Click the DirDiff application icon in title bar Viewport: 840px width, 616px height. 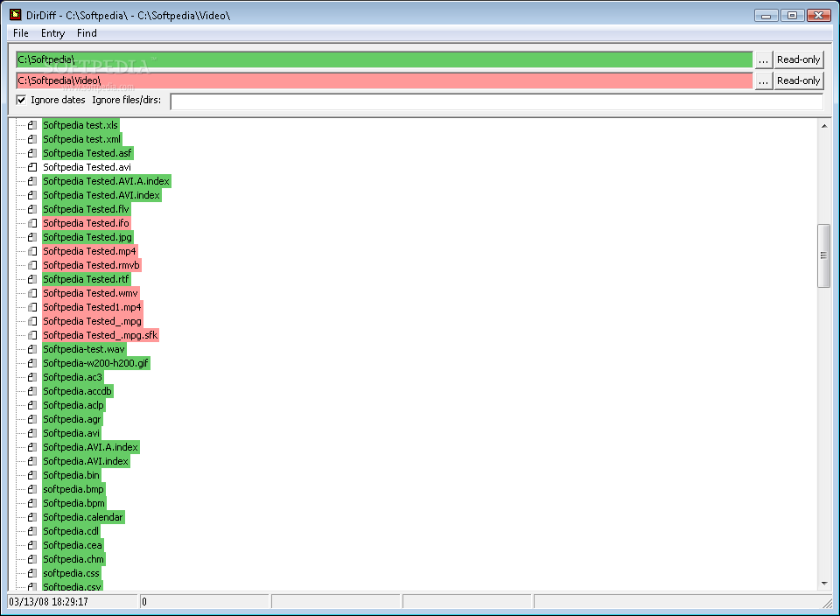coord(16,15)
